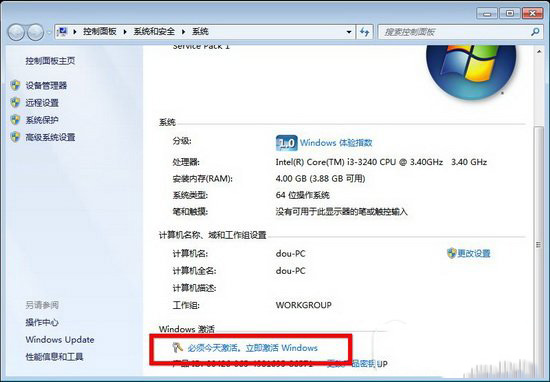Open 高级系统设置 link
Viewport: 550px width, 382px height.
tap(50, 137)
